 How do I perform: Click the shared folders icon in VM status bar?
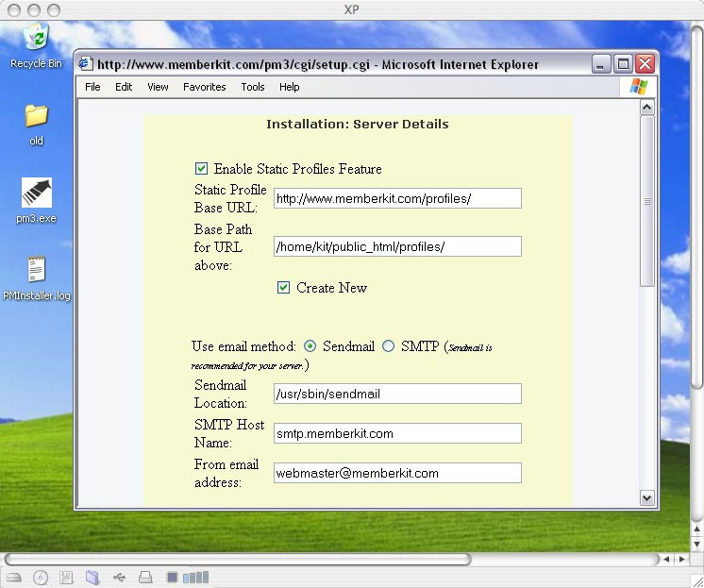pos(92,578)
